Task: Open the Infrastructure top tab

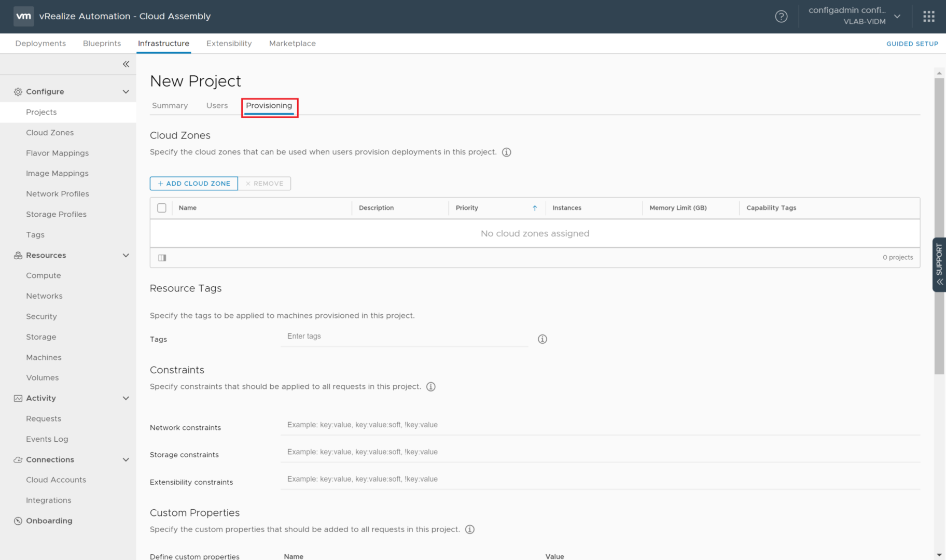Action: 163,44
